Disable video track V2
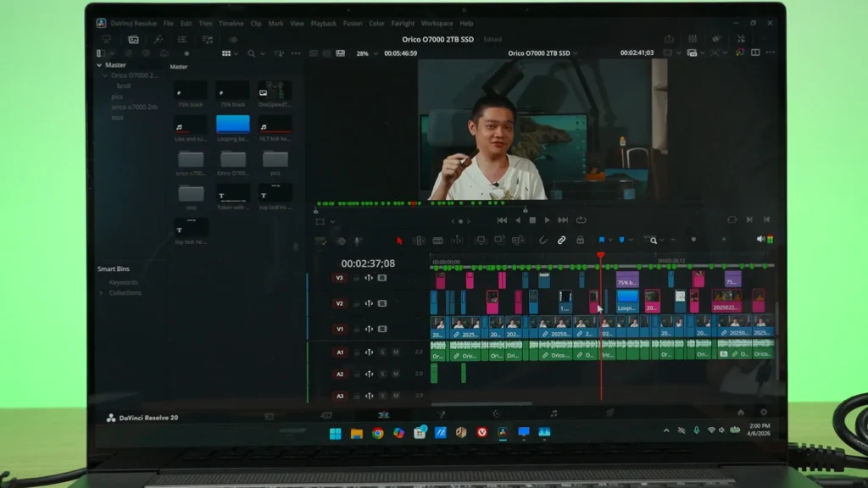This screenshot has height=488, width=868. [x=382, y=303]
